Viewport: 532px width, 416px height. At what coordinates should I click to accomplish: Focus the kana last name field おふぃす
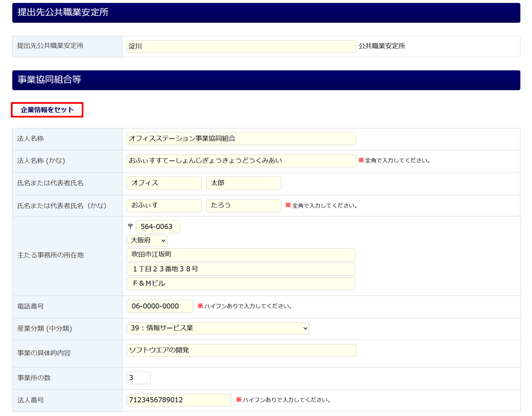pos(164,206)
